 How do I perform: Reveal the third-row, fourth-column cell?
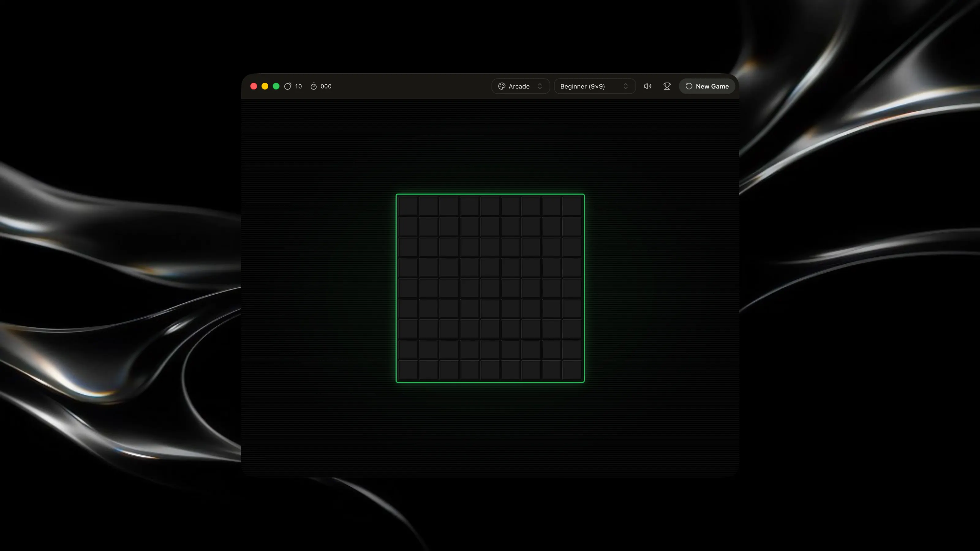coord(469,247)
